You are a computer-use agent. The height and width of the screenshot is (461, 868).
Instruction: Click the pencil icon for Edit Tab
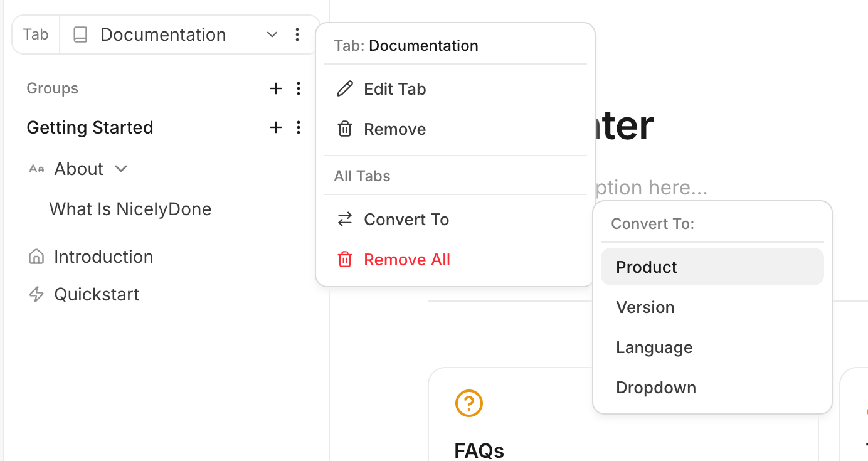point(345,89)
